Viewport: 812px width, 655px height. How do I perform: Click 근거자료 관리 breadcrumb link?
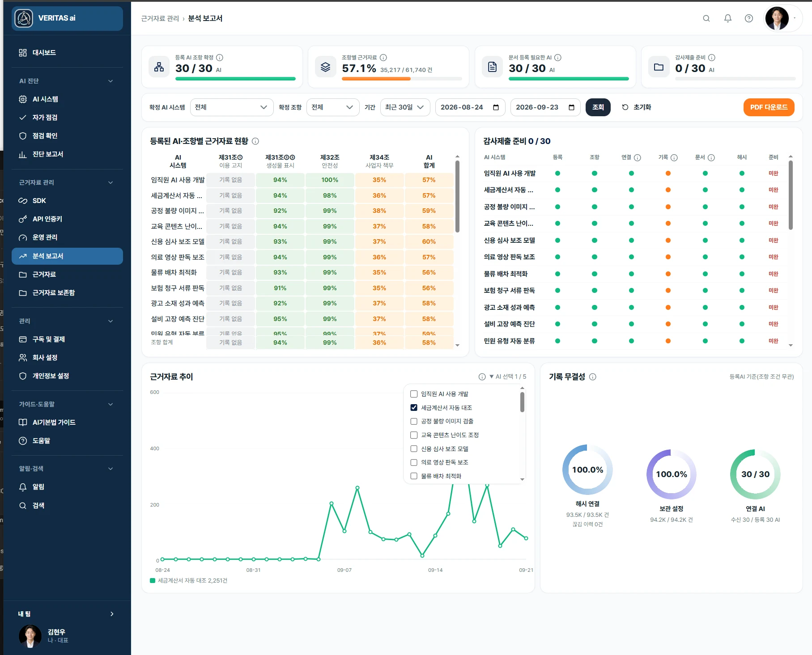(x=160, y=18)
